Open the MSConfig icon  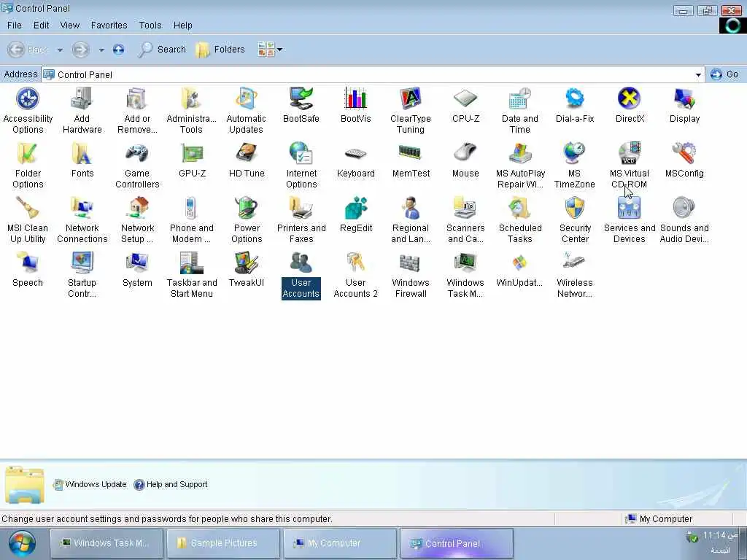684,153
